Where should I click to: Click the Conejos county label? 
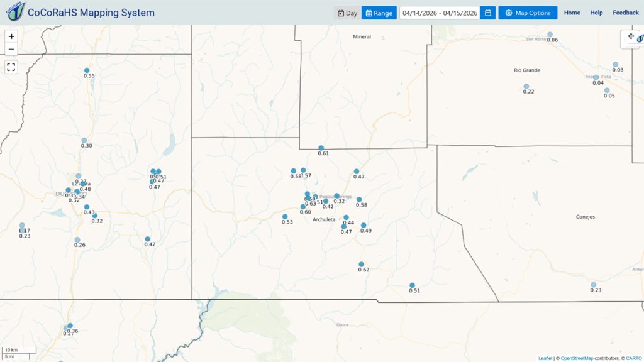[x=586, y=217]
